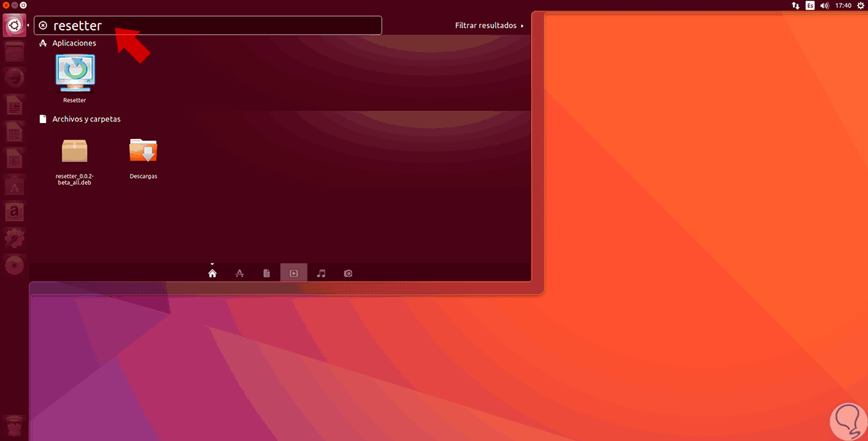
Task: Expand Filtrar resultados filter options
Action: click(x=489, y=25)
